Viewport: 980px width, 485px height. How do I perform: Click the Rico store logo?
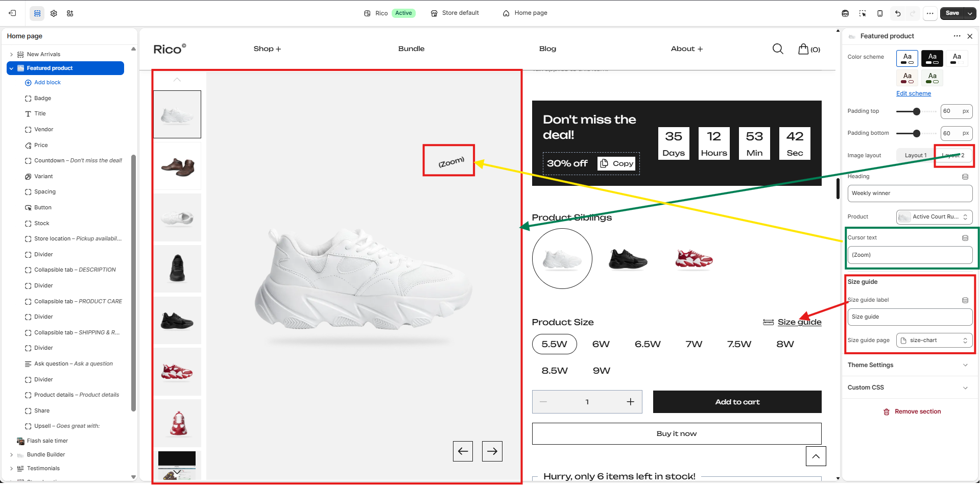tap(170, 49)
